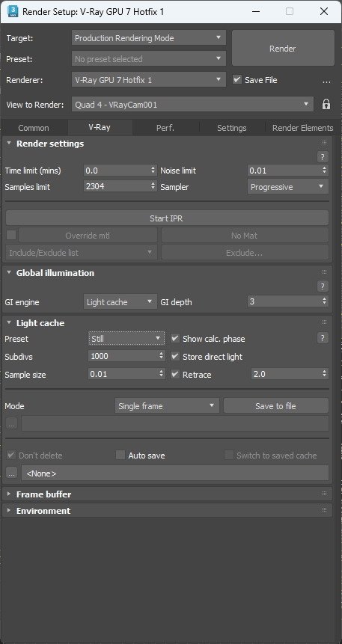The height and width of the screenshot is (644, 342).
Task: Open the View to Render dropdown
Action: point(192,104)
